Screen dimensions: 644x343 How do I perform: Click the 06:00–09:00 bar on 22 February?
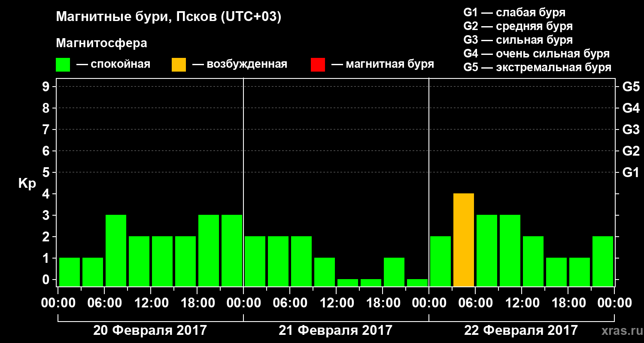point(487,250)
